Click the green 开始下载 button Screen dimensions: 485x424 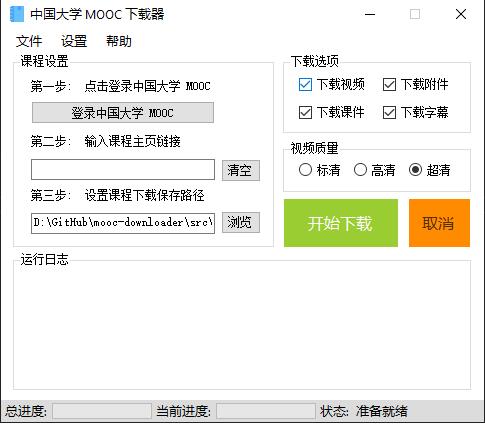click(341, 223)
